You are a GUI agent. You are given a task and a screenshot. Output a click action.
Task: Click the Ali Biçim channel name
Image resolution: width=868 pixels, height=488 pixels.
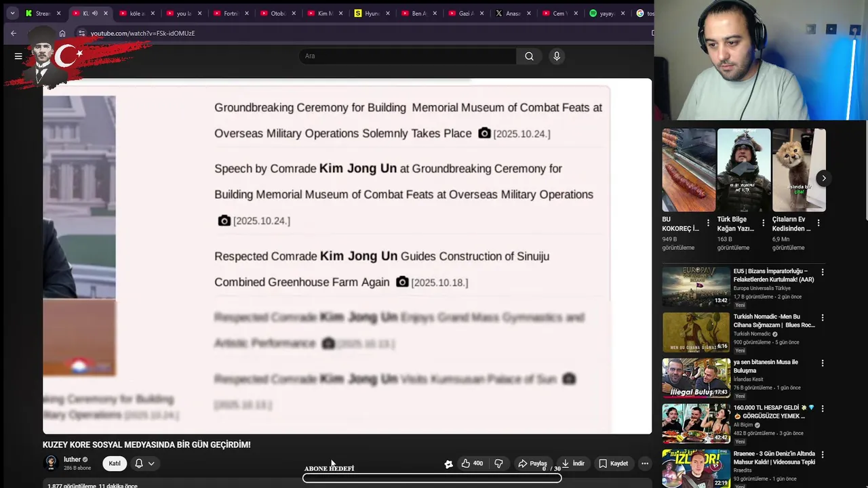744,425
